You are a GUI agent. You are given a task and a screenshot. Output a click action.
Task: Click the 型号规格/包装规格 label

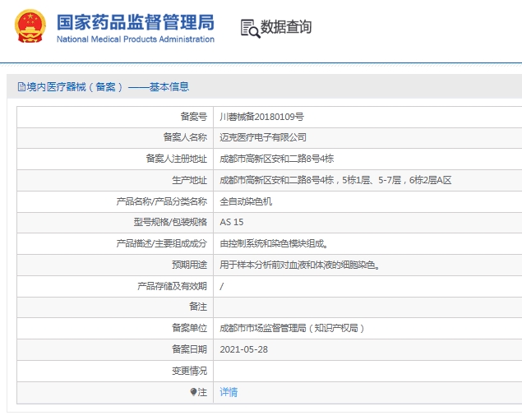(170, 222)
